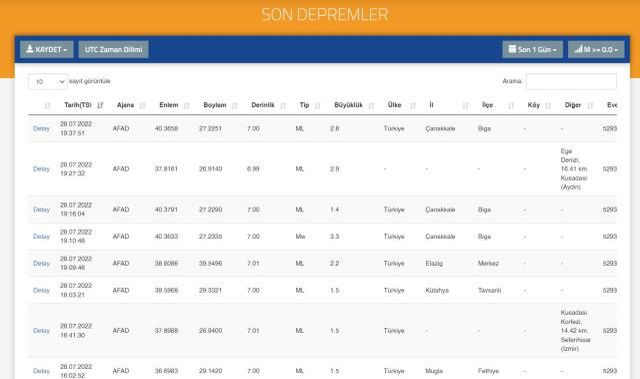This screenshot has width=640, height=379.
Task: Sort by Enlem column sort icon
Action: coord(187,105)
